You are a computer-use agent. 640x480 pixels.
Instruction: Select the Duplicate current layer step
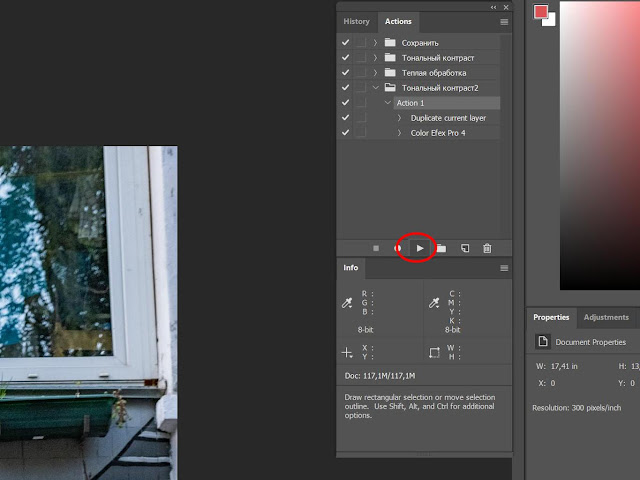click(448, 118)
